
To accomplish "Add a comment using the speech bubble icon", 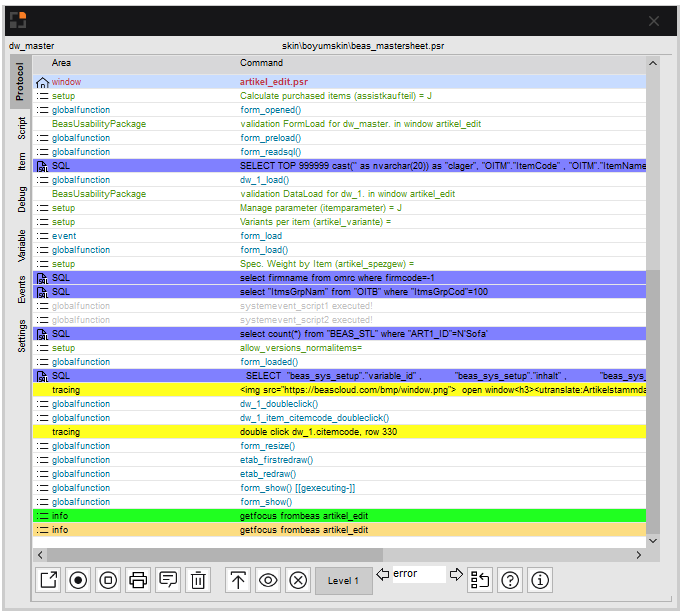I will (169, 580).
